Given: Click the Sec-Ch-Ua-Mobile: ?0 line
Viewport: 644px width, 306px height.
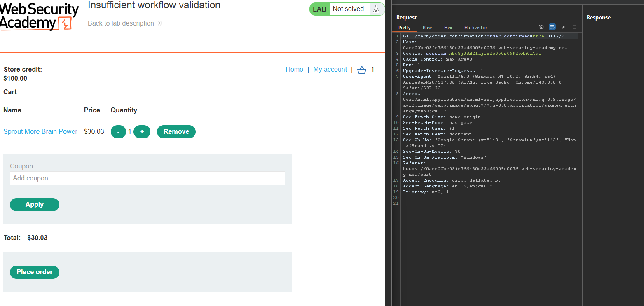Looking at the screenshot, I should point(431,152).
